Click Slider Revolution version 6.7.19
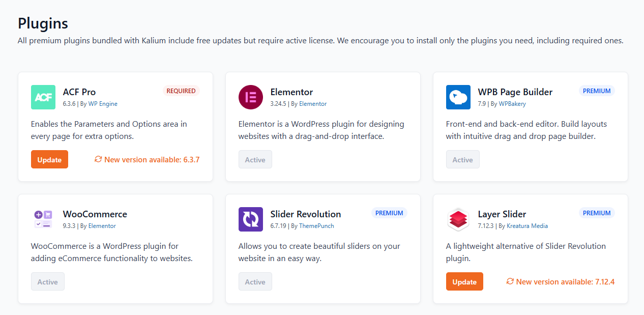The width and height of the screenshot is (644, 315). 278,226
